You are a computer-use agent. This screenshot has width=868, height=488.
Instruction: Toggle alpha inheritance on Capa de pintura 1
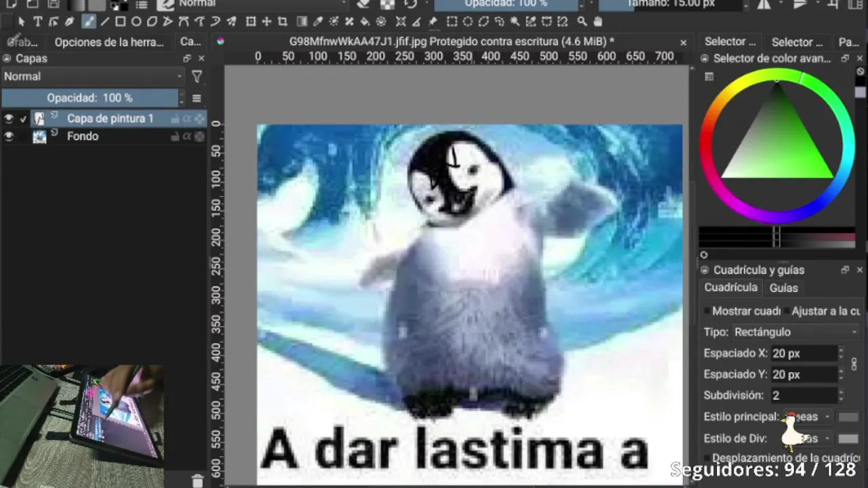click(x=187, y=119)
